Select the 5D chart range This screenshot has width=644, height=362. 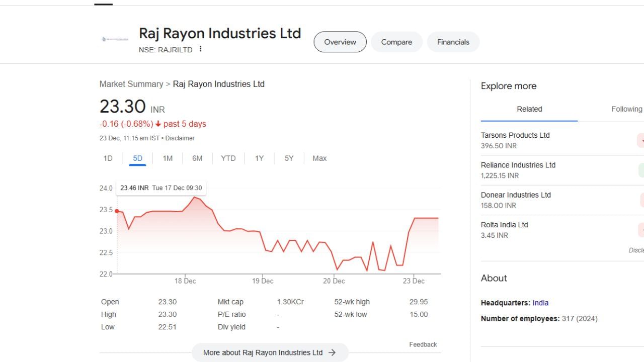pyautogui.click(x=138, y=158)
